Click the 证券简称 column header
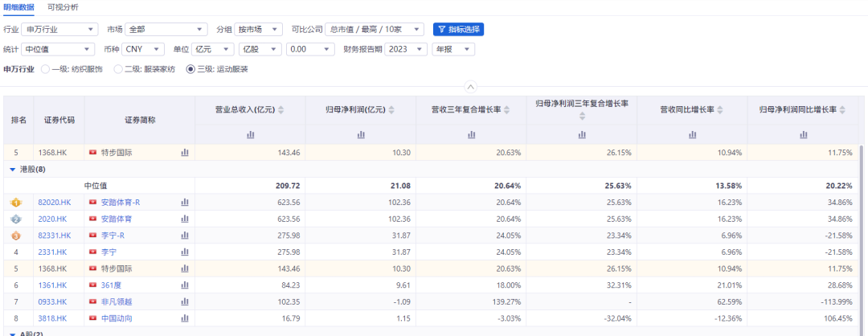Image resolution: width=868 pixels, height=336 pixels. (x=140, y=120)
